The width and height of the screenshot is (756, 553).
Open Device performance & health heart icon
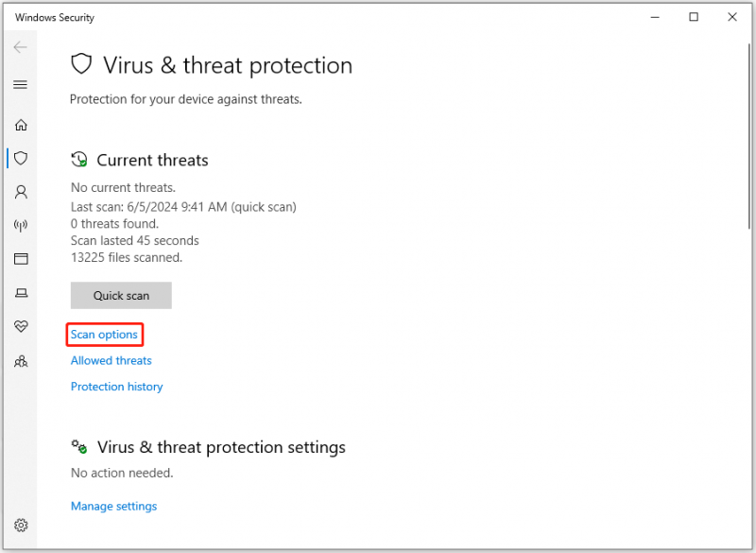pyautogui.click(x=21, y=326)
